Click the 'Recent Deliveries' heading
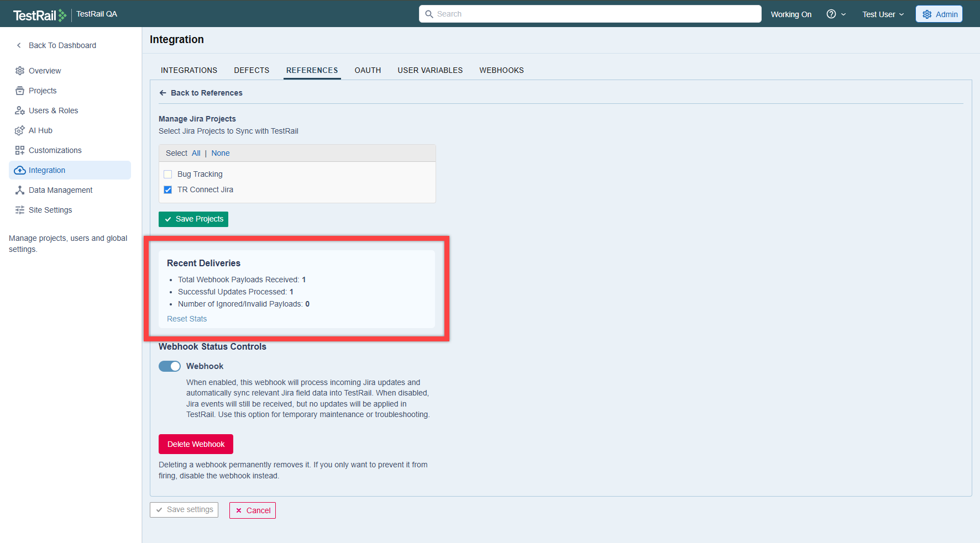The width and height of the screenshot is (980, 543). 203,263
